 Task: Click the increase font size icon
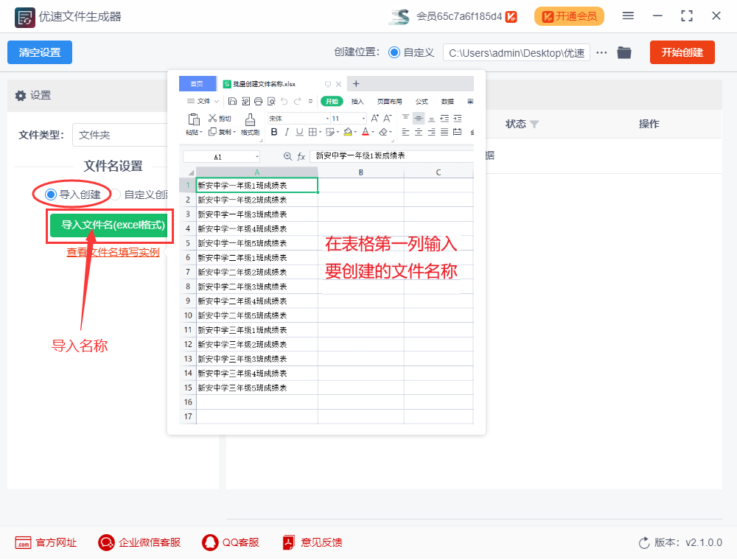(374, 119)
